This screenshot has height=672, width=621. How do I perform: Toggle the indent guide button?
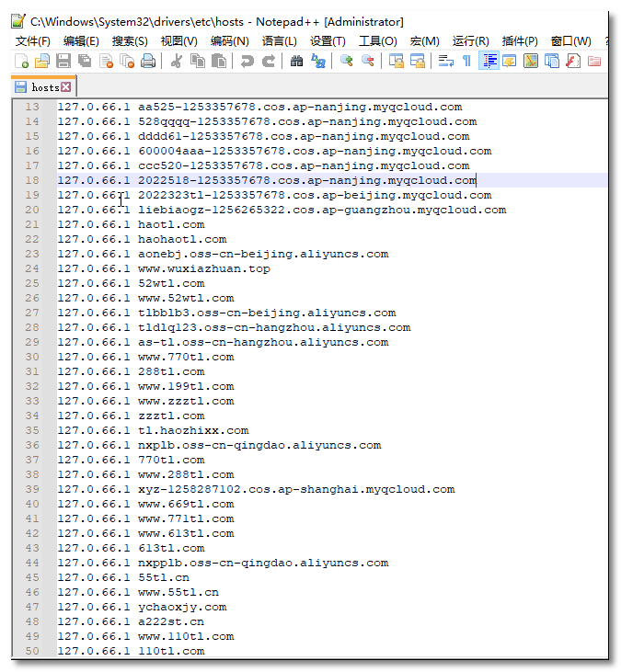point(489,61)
